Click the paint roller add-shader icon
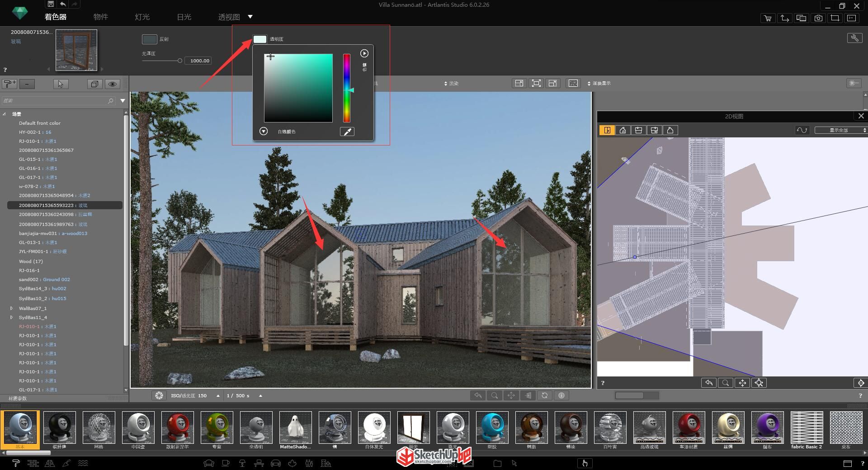The width and height of the screenshot is (868, 470). pyautogui.click(x=10, y=84)
